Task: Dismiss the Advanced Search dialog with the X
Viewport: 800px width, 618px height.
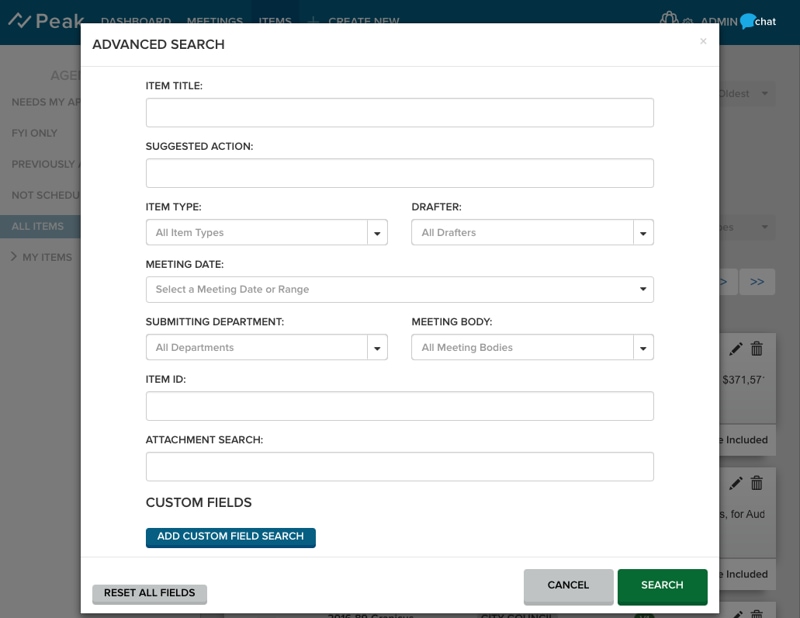Action: tap(704, 42)
